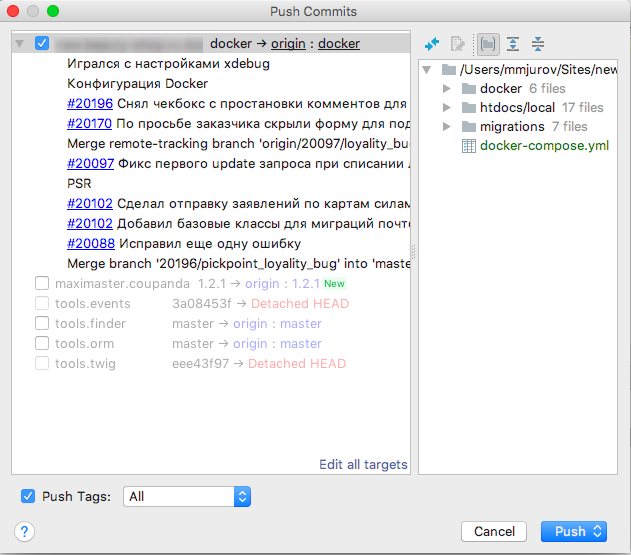Image resolution: width=631 pixels, height=555 pixels.
Task: Click the Edit Source pencil icon
Action: (x=458, y=44)
